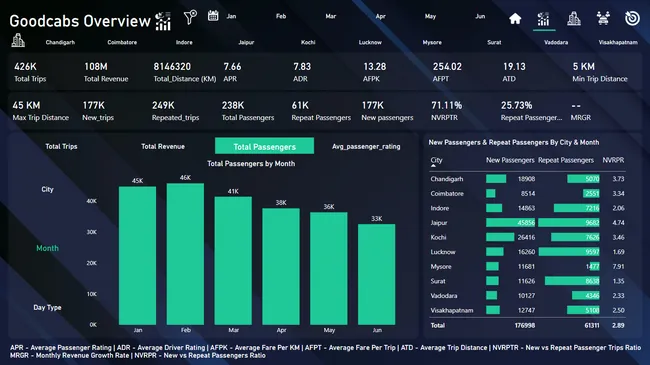This screenshot has height=365, width=650.
Task: Filter by month Jan
Action: pyautogui.click(x=231, y=16)
